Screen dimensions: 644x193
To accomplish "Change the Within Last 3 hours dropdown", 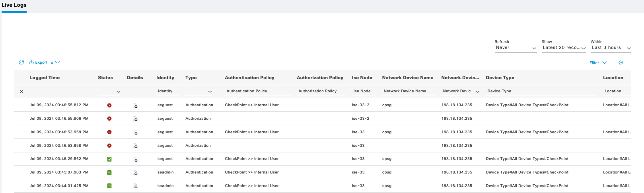I will click(611, 48).
